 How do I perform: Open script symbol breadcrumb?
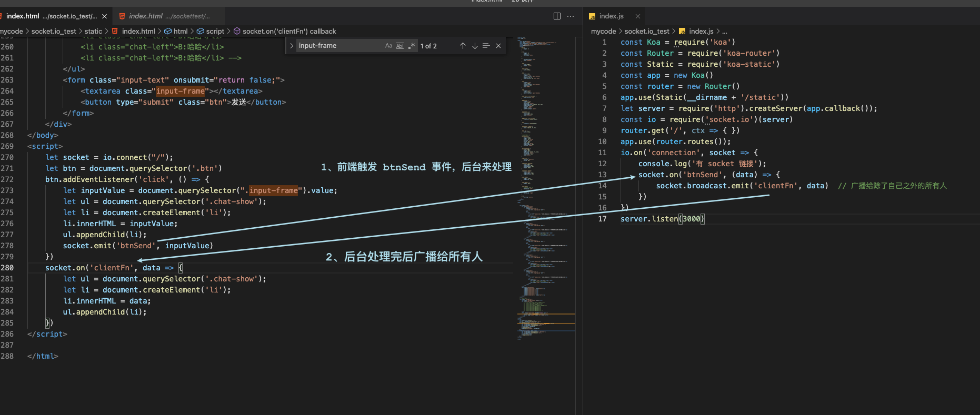pos(215,32)
